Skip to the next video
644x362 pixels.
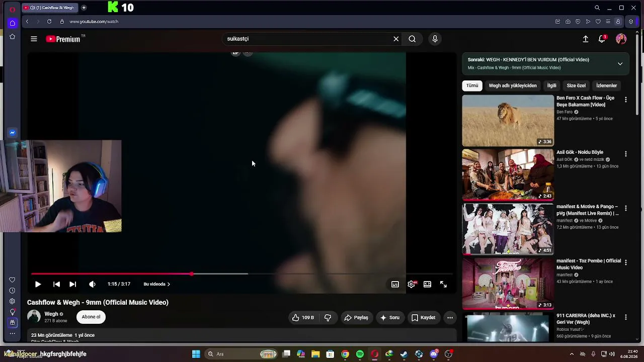tap(72, 284)
